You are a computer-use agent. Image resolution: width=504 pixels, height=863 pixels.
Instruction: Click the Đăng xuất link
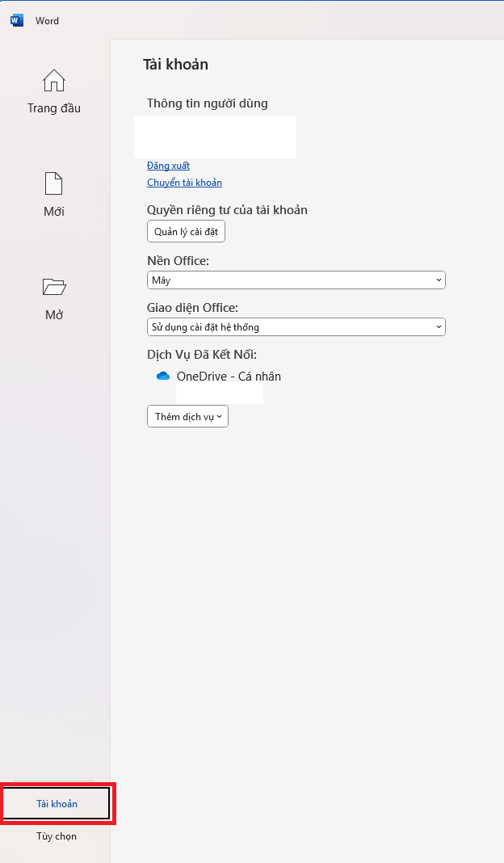pyautogui.click(x=168, y=166)
